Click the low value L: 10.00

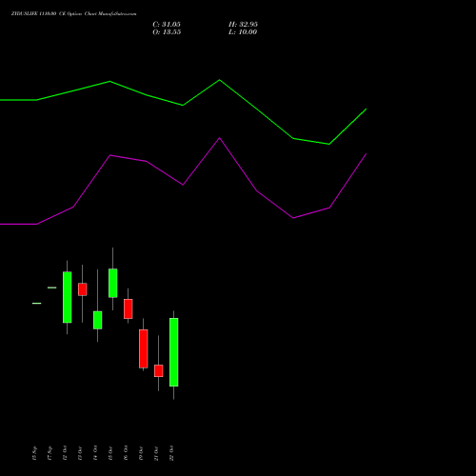click(x=243, y=32)
